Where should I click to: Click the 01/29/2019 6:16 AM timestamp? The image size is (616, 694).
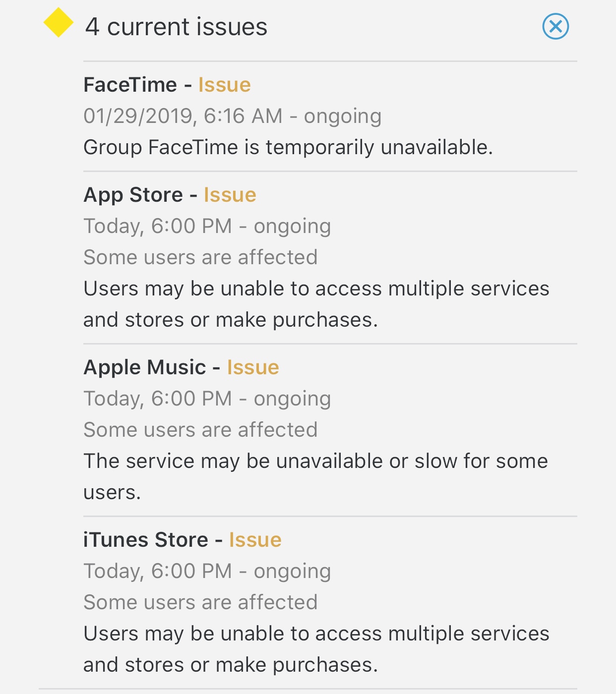pos(232,116)
